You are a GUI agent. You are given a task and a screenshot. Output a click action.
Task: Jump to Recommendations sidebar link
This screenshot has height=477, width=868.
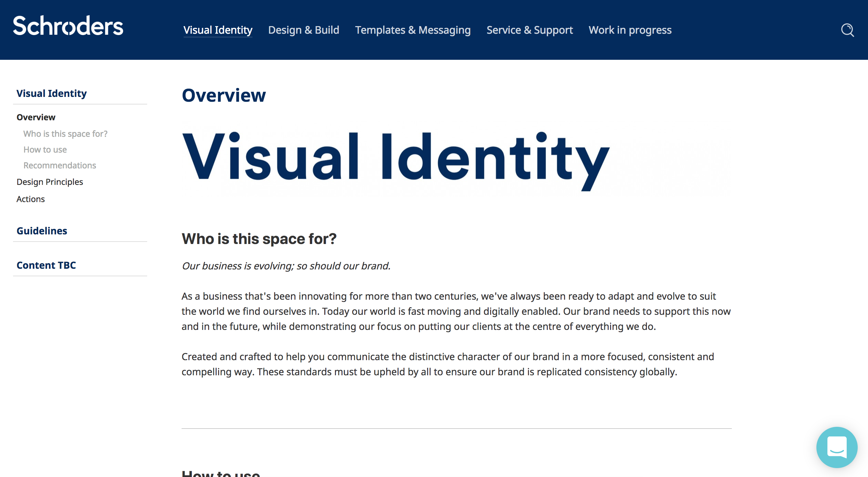tap(60, 165)
